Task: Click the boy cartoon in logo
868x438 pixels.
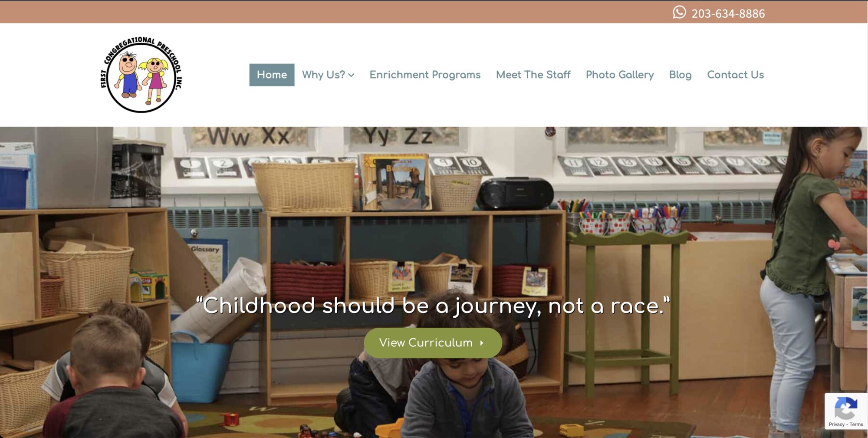Action: tap(128, 75)
